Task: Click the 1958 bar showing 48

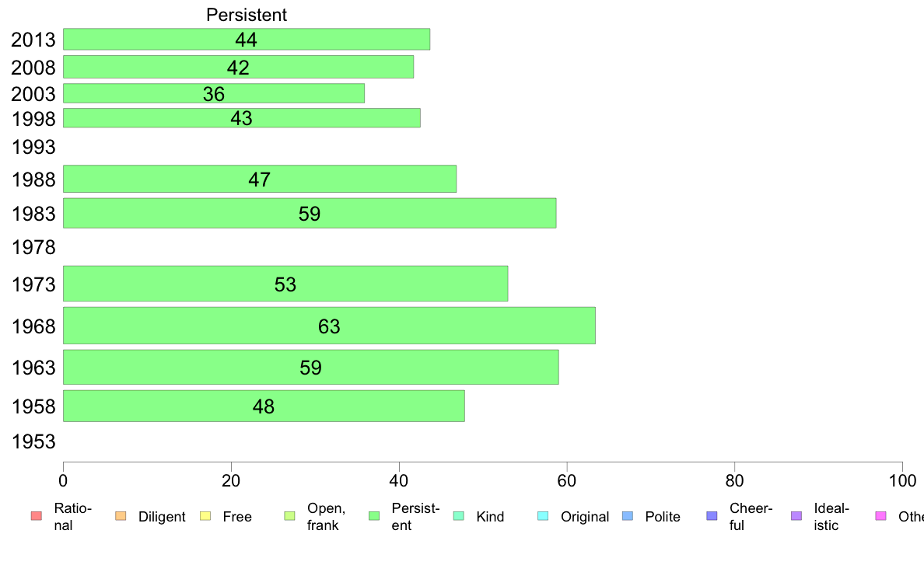Action: [x=264, y=406]
